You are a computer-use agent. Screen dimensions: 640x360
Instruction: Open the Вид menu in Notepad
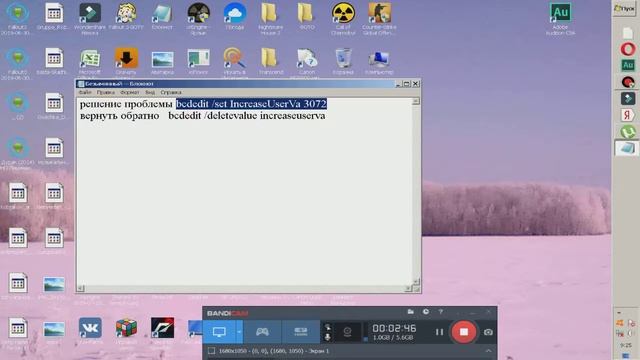click(150, 92)
